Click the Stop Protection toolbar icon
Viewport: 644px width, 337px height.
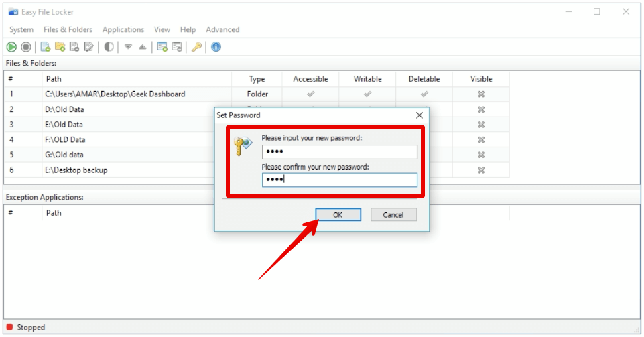tap(26, 47)
